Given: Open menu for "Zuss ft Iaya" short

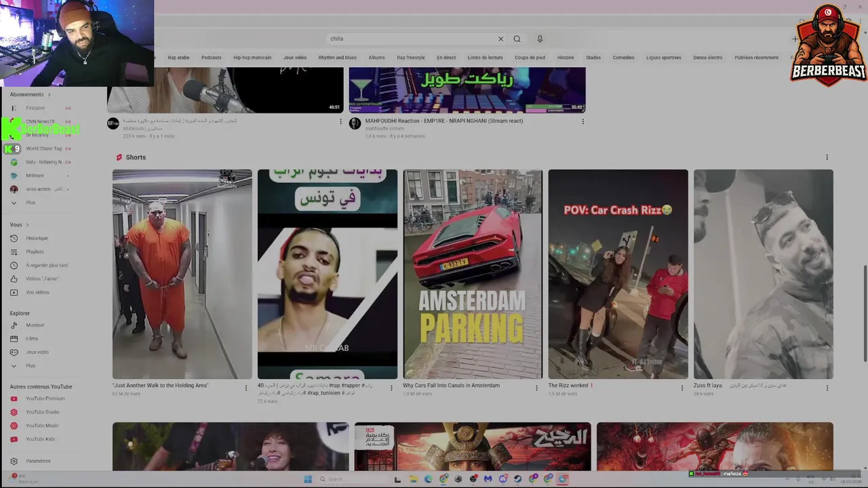Looking at the screenshot, I should click(827, 388).
